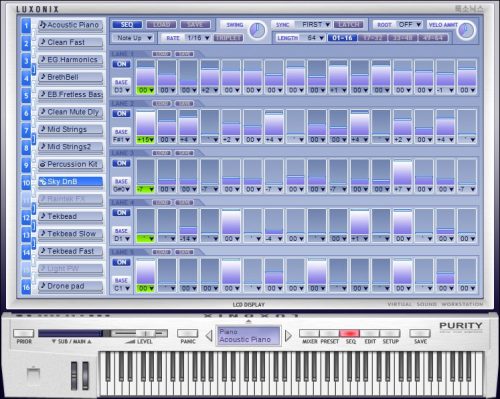The height and width of the screenshot is (399, 500).
Task: Click the sequencer LOAD button
Action: point(161,25)
